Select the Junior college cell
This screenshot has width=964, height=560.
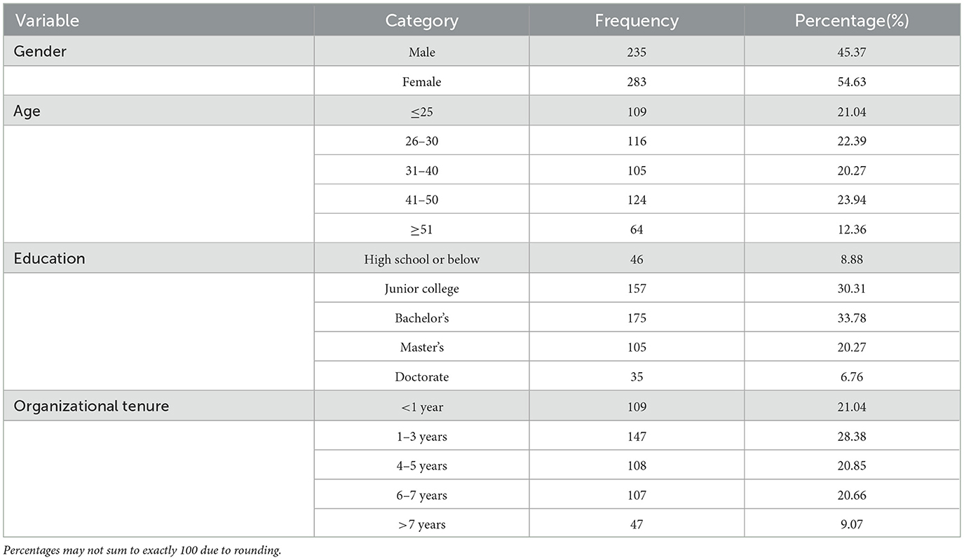421,289
